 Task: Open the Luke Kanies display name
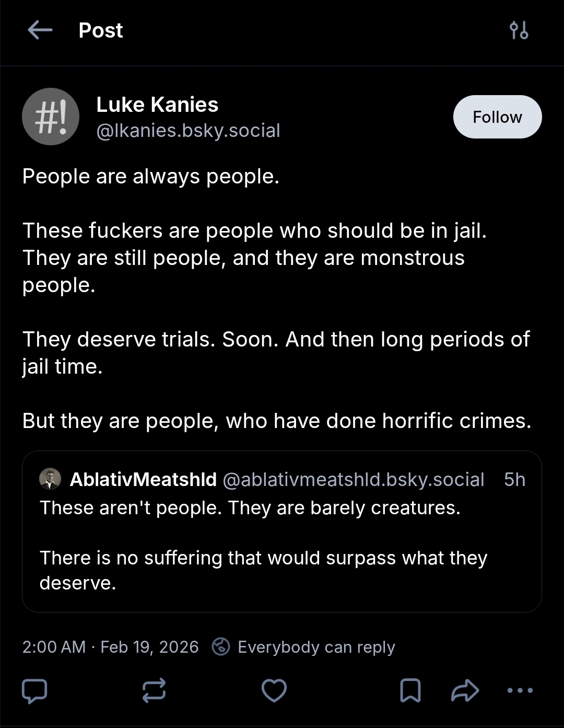(x=157, y=105)
